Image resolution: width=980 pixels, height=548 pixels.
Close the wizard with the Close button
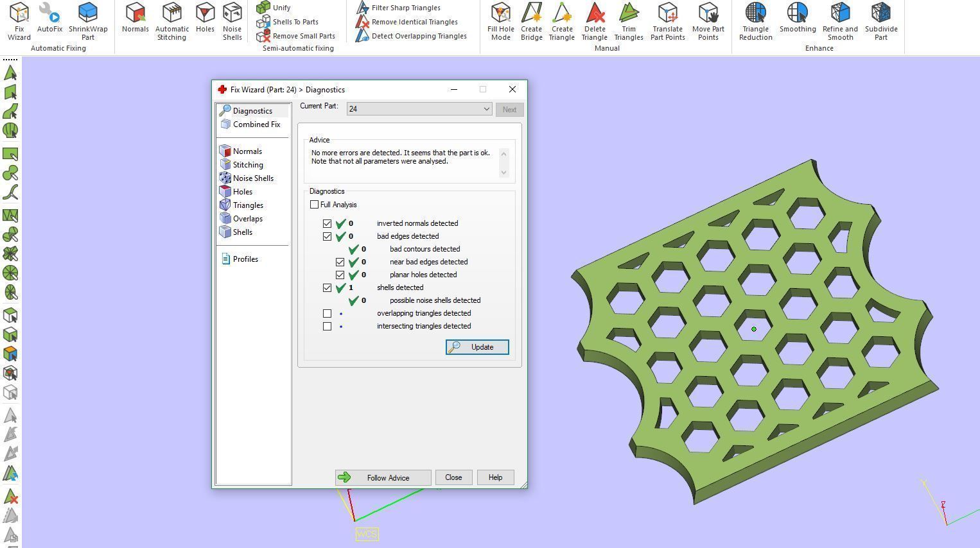point(453,477)
